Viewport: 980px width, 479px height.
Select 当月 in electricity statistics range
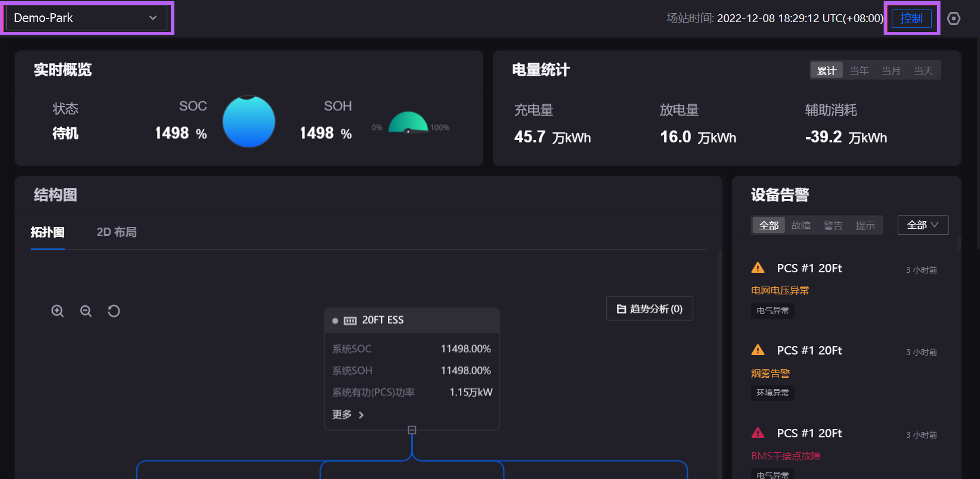click(891, 70)
